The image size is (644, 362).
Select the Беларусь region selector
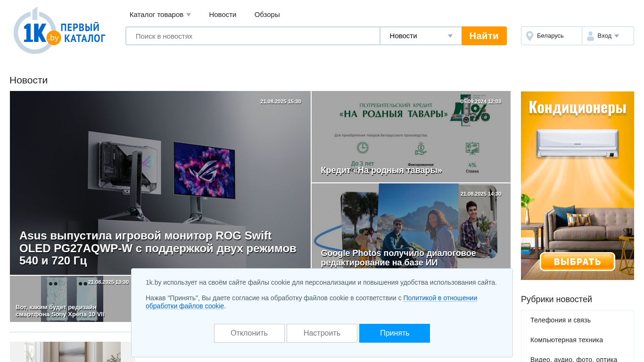[552, 36]
